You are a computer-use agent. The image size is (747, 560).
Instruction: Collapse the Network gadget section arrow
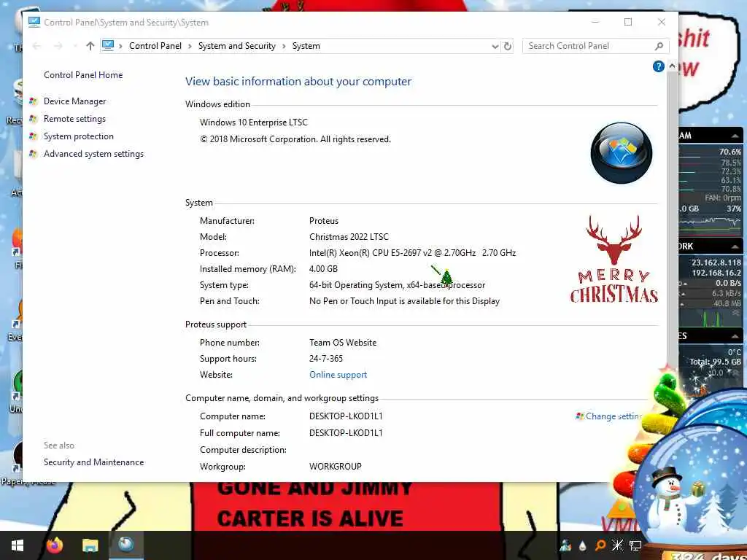tap(735, 246)
